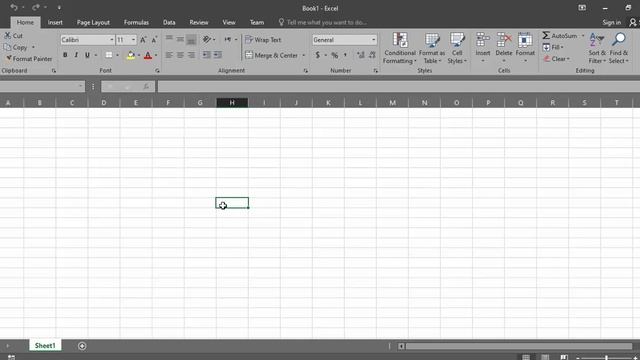Increase indent in Alignment group
Viewport: 640px width, 360px height.
point(218,55)
